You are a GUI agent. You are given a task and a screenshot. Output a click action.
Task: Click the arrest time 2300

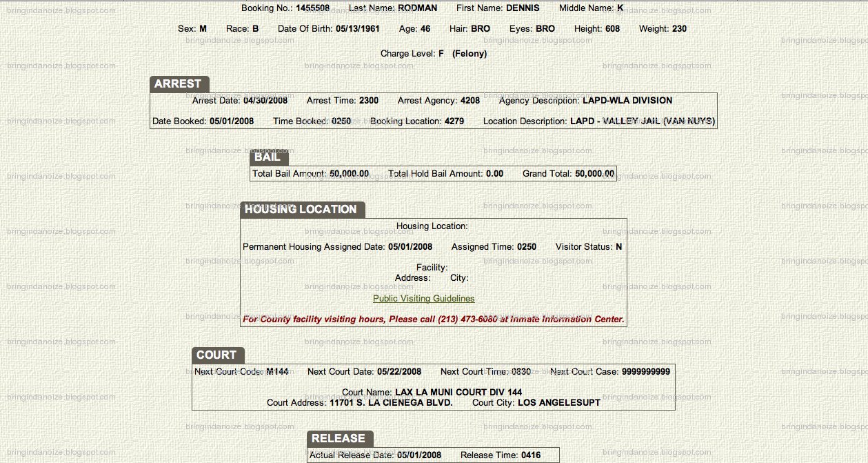369,101
